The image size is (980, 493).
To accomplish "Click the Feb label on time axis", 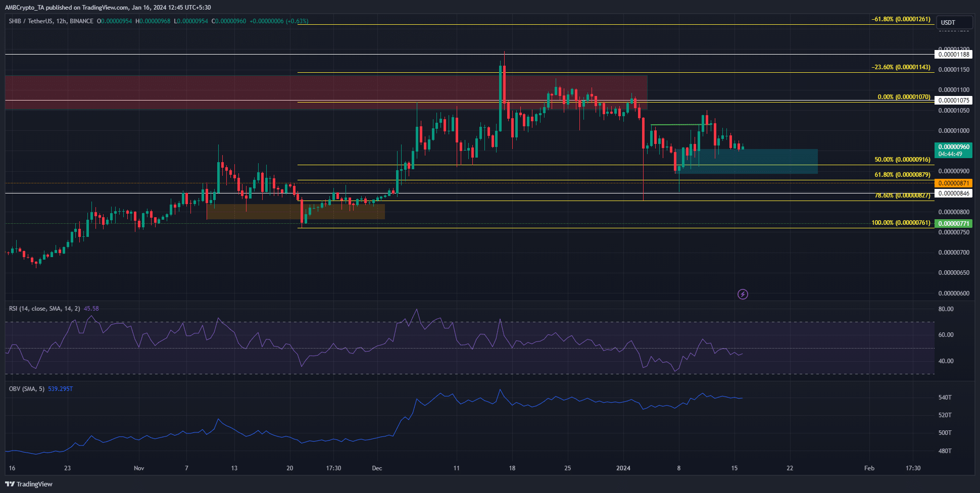I will pos(869,468).
